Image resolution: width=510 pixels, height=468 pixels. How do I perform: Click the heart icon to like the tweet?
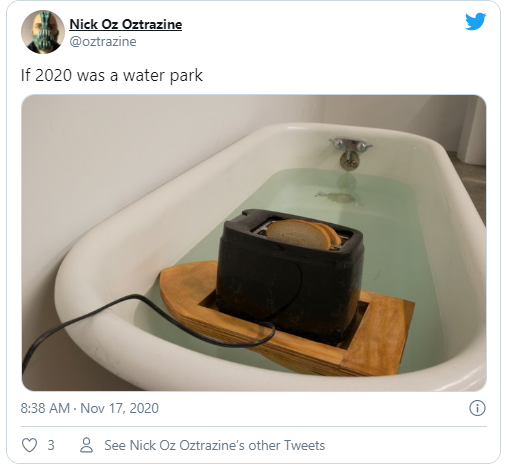pos(29,445)
